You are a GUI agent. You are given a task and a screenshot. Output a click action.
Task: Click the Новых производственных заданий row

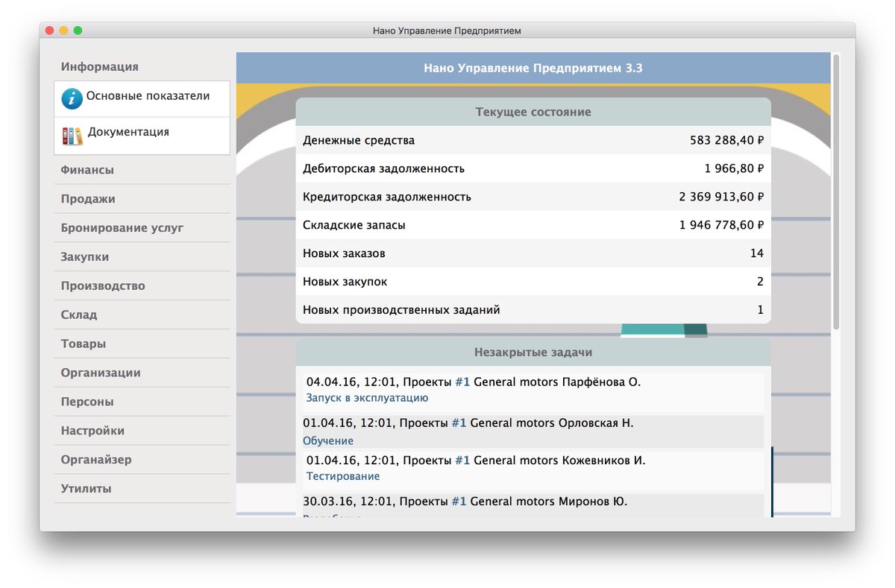tap(533, 310)
